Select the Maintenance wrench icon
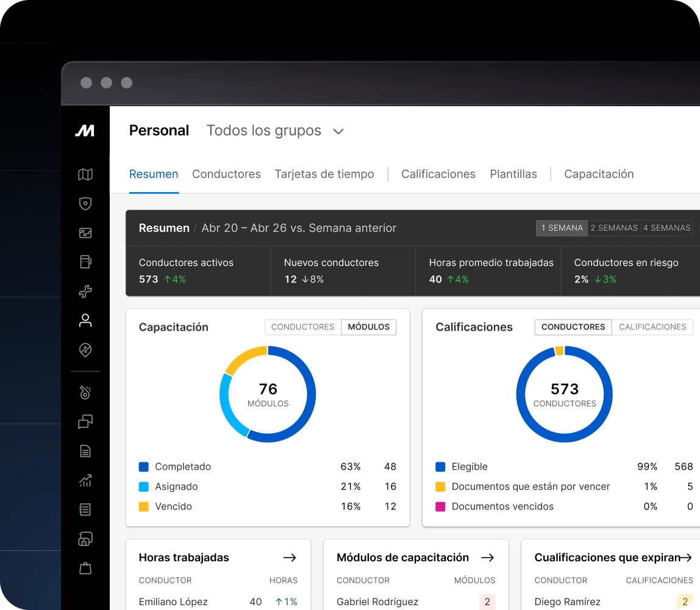Image resolution: width=700 pixels, height=610 pixels. click(85, 292)
